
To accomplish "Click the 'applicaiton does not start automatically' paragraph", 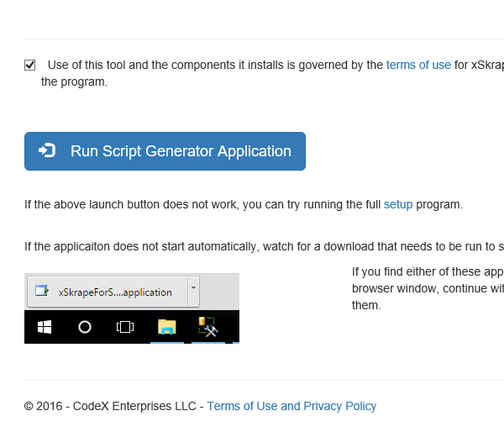I will point(265,246).
